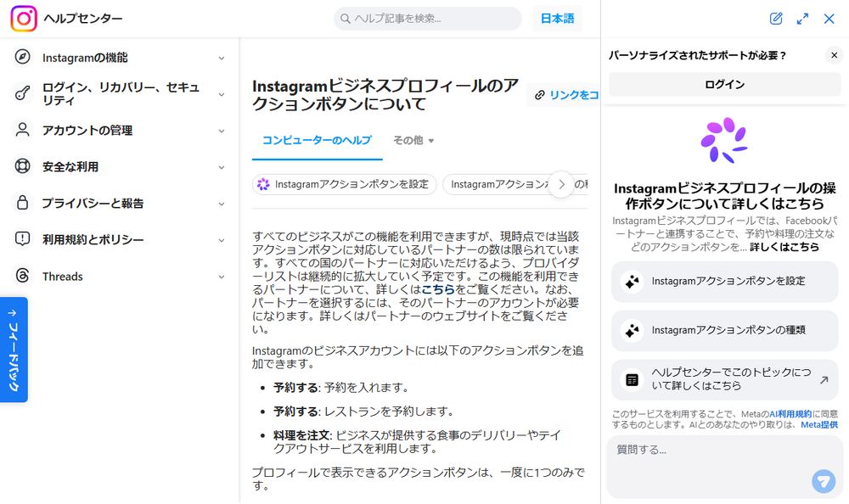The height and width of the screenshot is (504, 849).
Task: Click the purple flower icon in article chip
Action: [263, 185]
